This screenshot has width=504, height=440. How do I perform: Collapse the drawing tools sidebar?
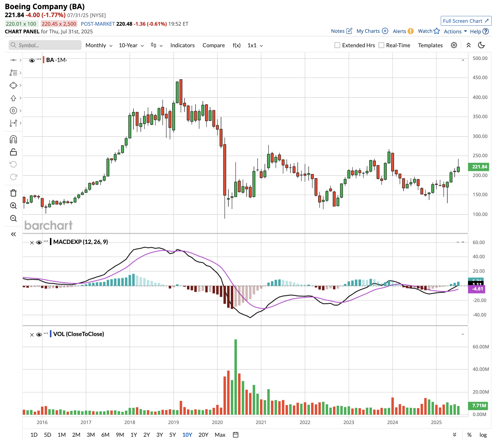[13, 234]
